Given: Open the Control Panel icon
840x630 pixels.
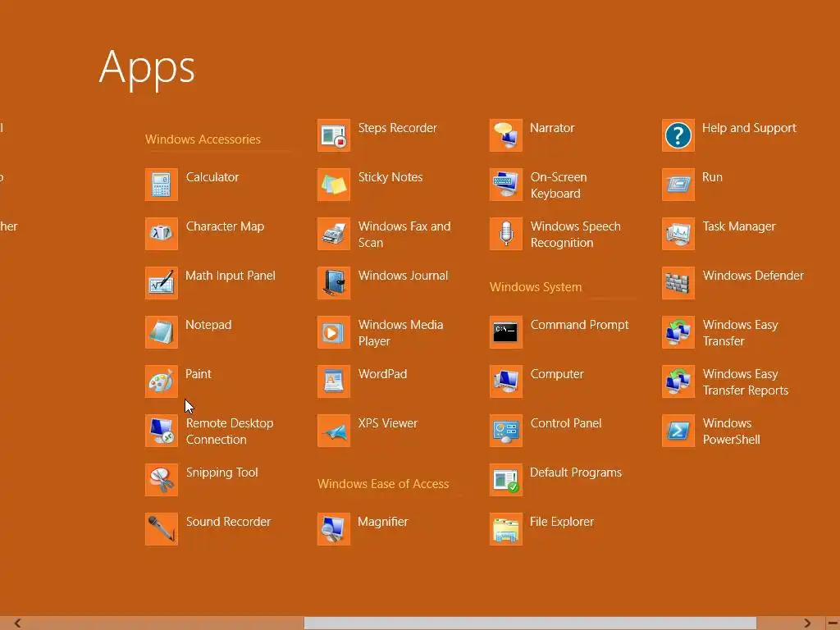Looking at the screenshot, I should pyautogui.click(x=506, y=431).
